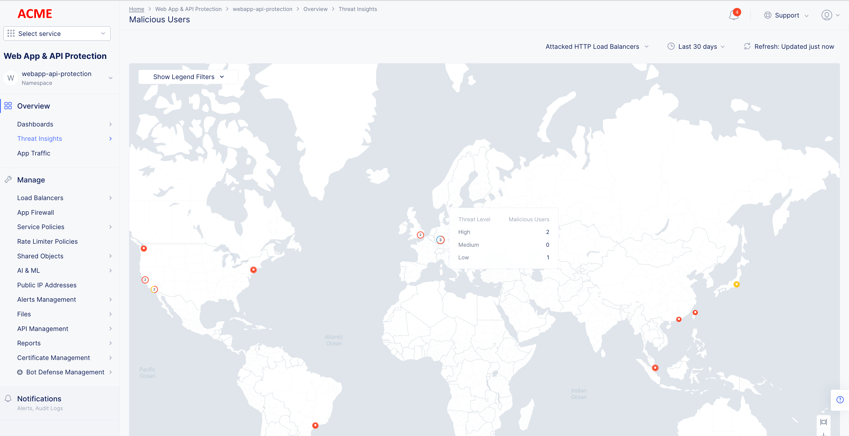Select the red cluster marker in California
The height and width of the screenshot is (436, 849).
(145, 280)
